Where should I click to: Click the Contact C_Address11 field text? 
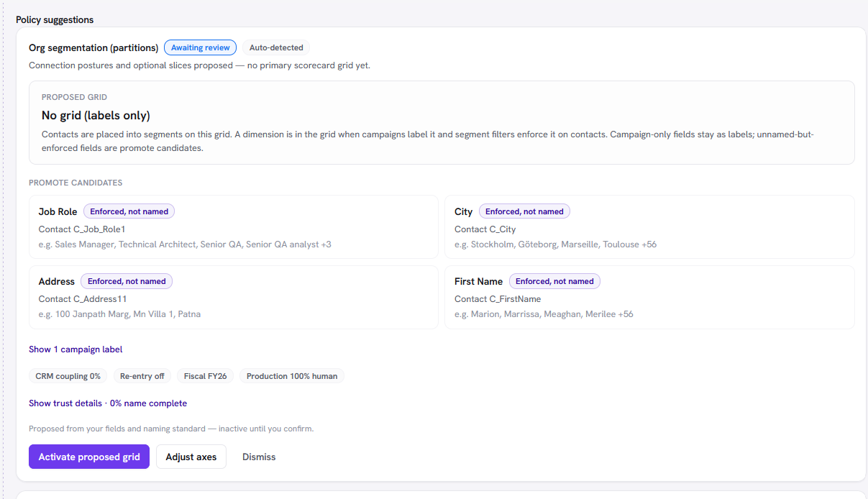pos(83,299)
